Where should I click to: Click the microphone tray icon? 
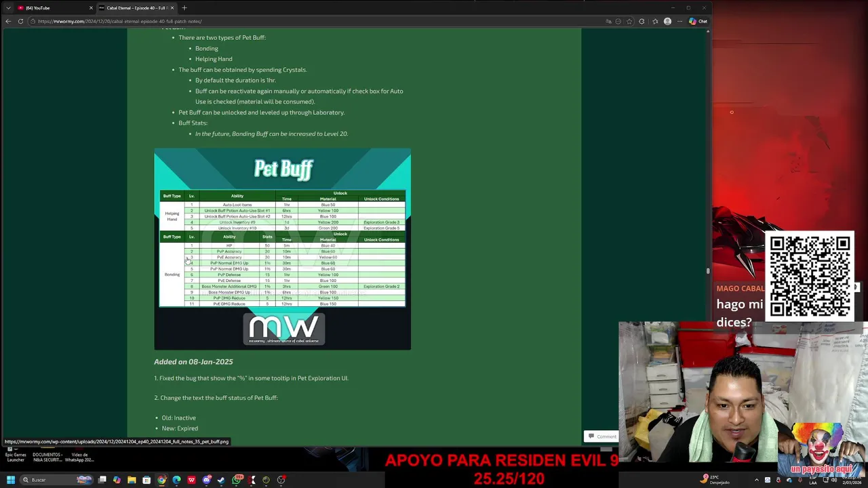pos(800,480)
